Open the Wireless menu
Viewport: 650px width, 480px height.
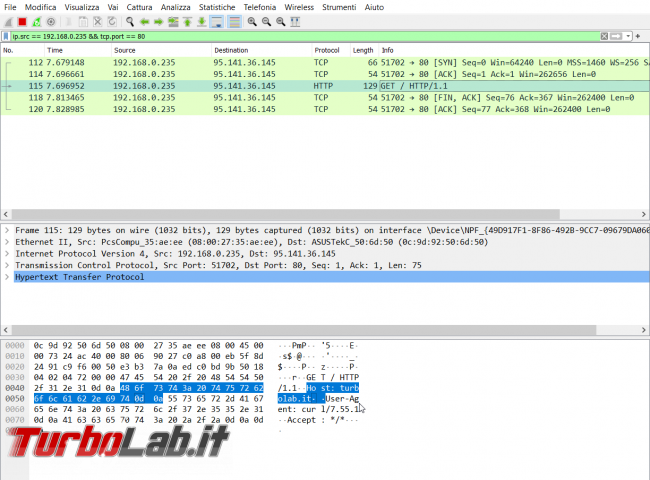click(x=299, y=7)
